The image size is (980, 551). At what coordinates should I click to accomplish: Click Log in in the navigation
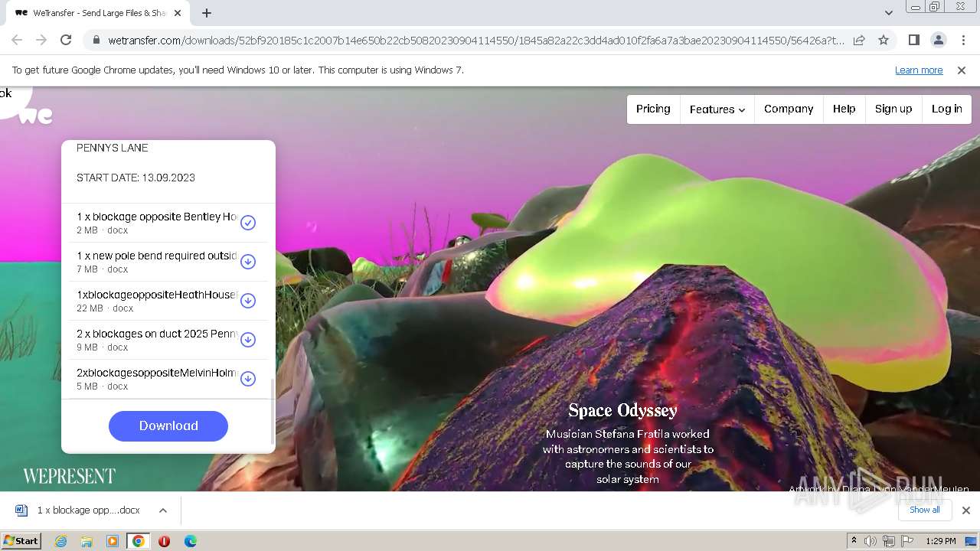click(x=946, y=109)
